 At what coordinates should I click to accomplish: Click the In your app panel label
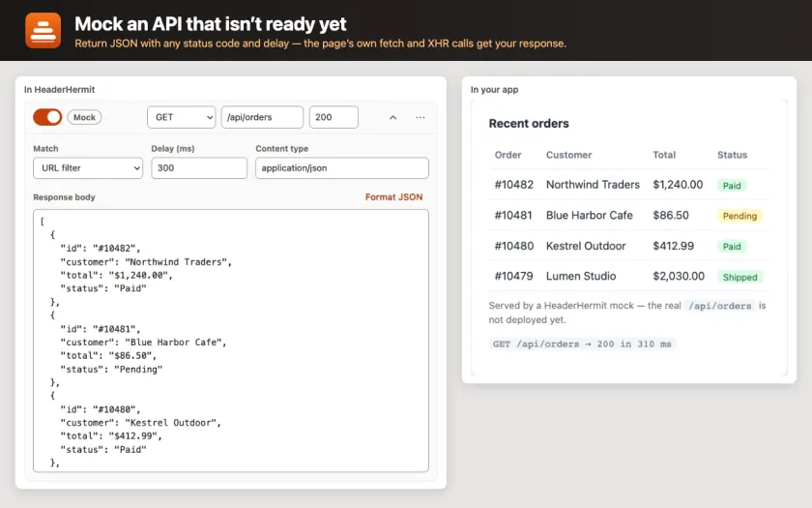pyautogui.click(x=494, y=89)
